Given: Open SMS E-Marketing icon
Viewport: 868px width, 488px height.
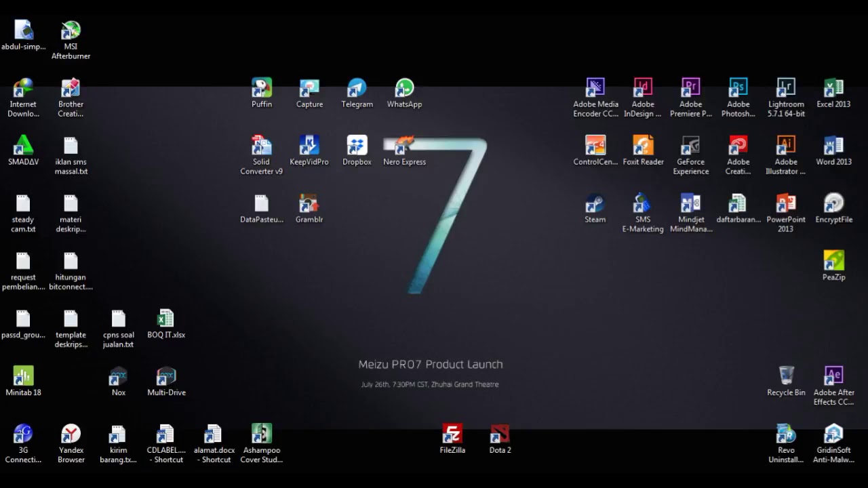Looking at the screenshot, I should click(643, 203).
